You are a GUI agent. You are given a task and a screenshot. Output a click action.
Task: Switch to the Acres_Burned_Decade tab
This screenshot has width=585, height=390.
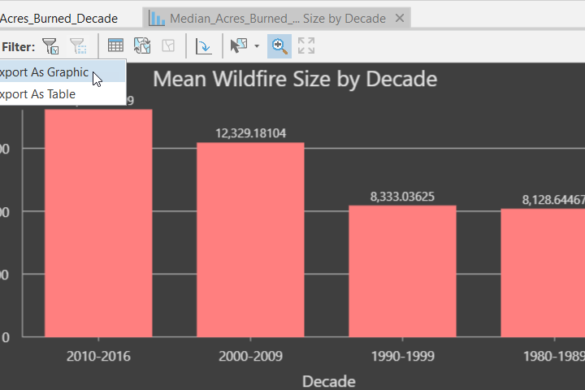(x=59, y=18)
